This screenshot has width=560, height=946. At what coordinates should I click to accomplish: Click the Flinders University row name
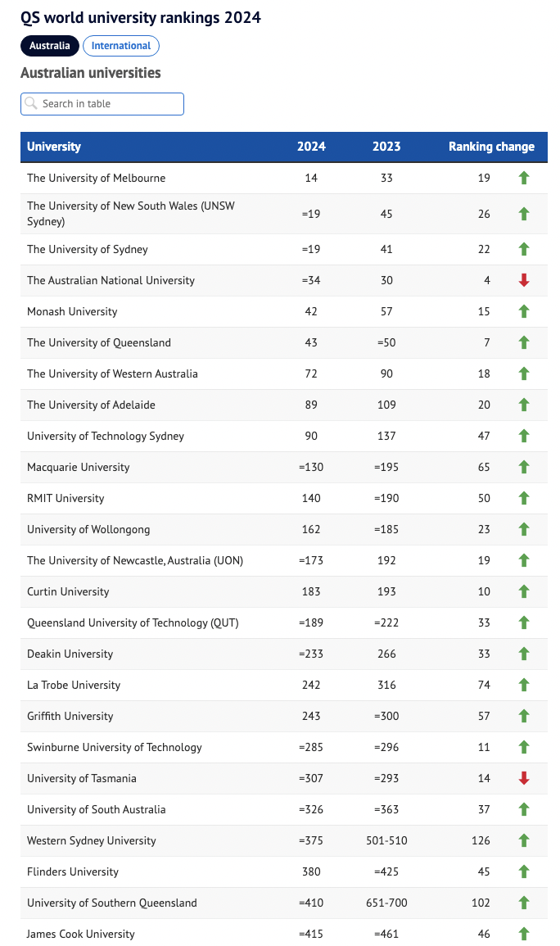coord(73,871)
